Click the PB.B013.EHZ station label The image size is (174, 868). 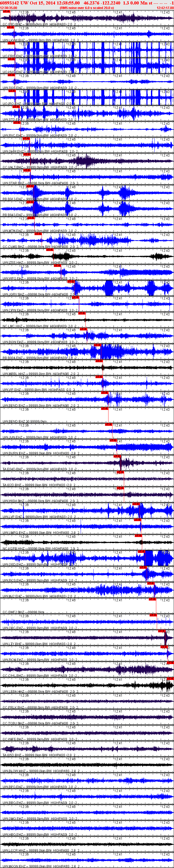tap(13, 199)
